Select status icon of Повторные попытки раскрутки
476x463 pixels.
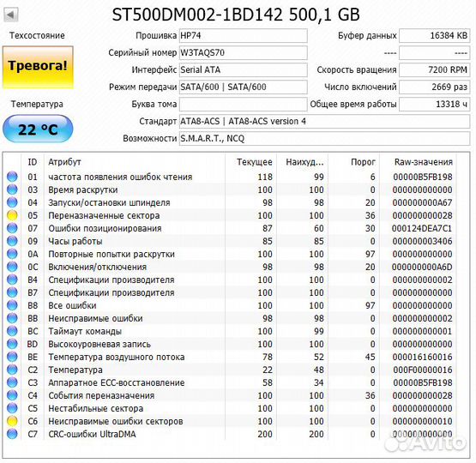click(12, 254)
